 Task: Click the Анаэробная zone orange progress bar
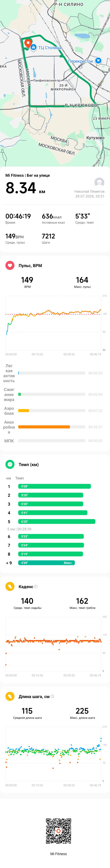(x=44, y=427)
